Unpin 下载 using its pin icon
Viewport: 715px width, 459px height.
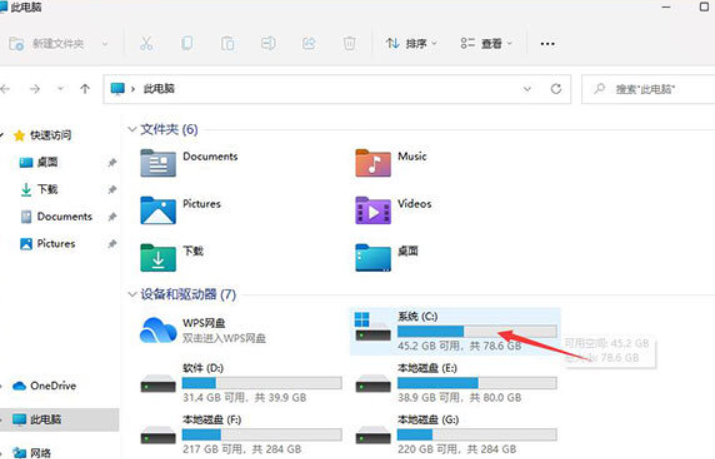[112, 189]
